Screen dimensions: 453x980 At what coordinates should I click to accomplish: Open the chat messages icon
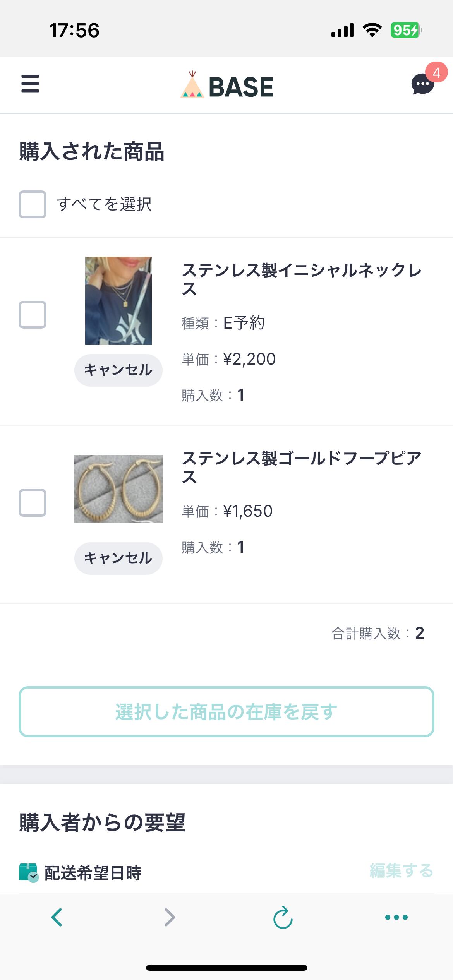(x=423, y=84)
